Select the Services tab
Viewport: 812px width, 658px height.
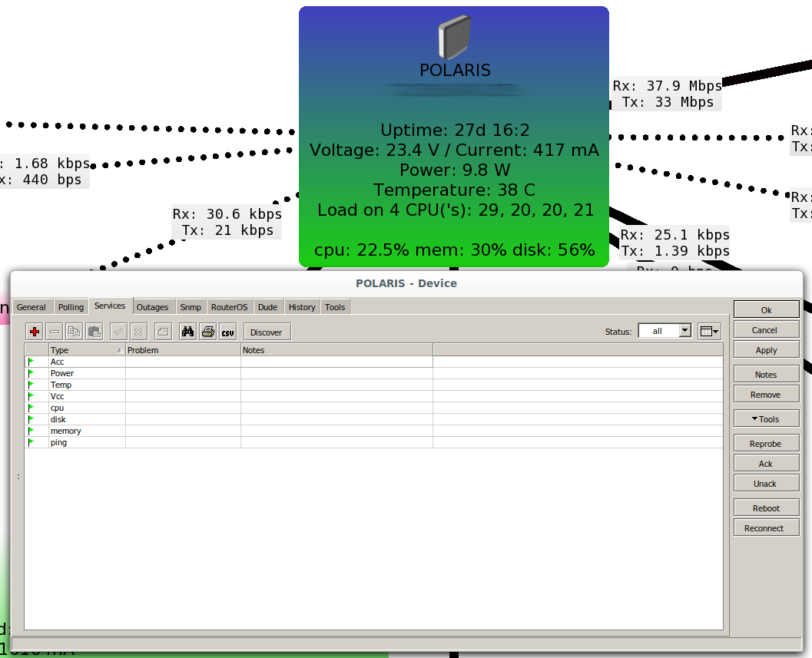[x=110, y=306]
